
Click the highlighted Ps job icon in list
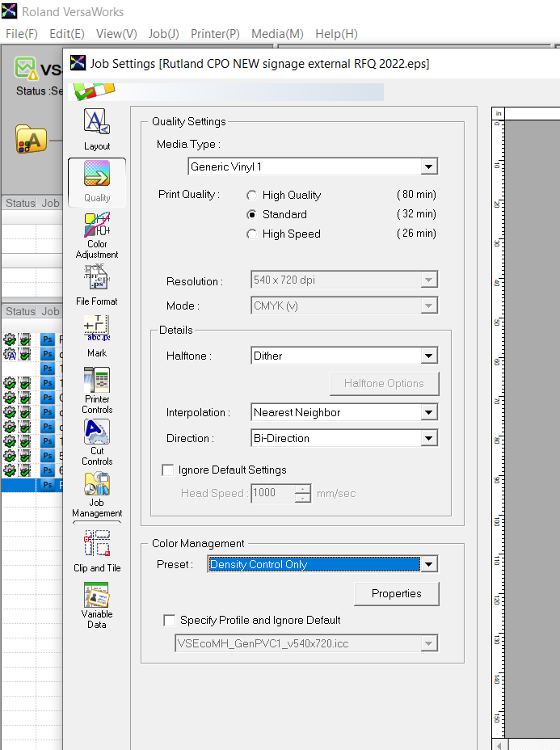coord(48,485)
